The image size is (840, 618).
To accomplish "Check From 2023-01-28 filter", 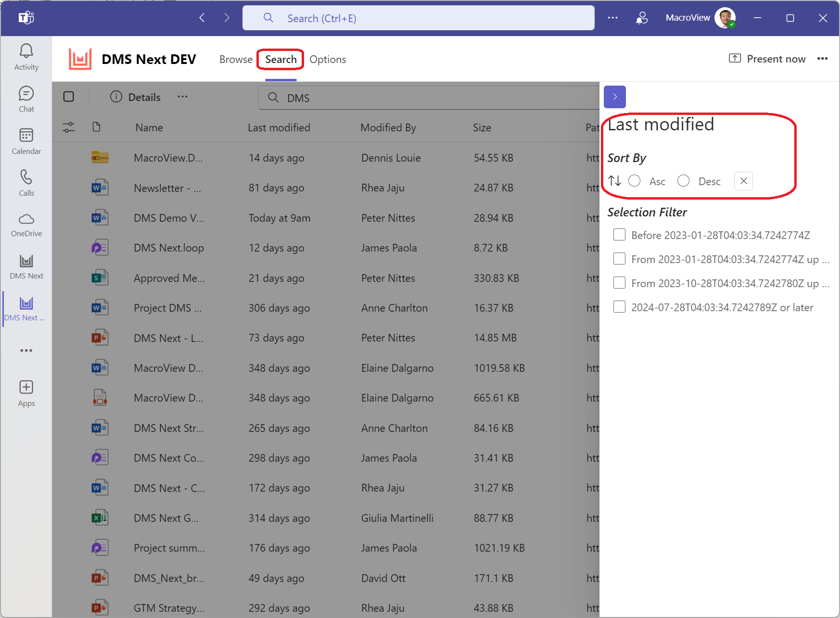I will (619, 259).
